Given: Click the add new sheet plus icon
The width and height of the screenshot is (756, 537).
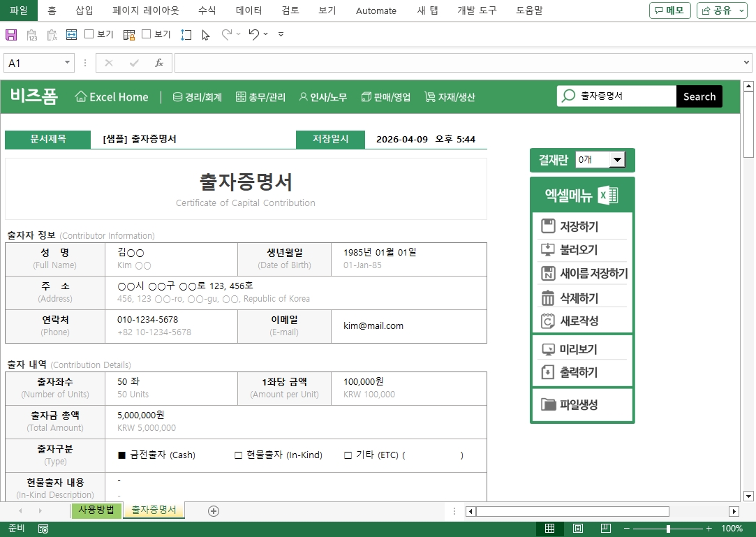Looking at the screenshot, I should (x=214, y=511).
